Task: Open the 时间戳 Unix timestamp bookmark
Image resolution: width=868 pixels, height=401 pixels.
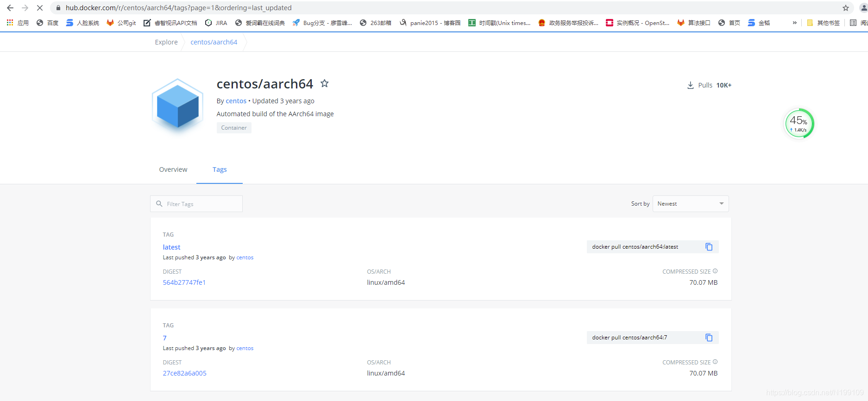Action: click(500, 23)
